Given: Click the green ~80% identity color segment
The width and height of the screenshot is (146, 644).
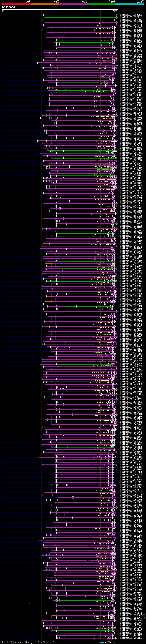Looking at the screenshot, I should [x=101, y=4].
